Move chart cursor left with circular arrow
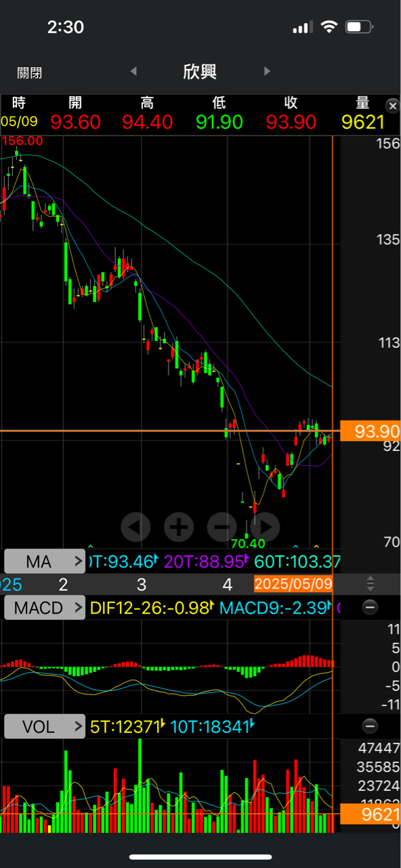Image resolution: width=401 pixels, height=868 pixels. (x=135, y=526)
